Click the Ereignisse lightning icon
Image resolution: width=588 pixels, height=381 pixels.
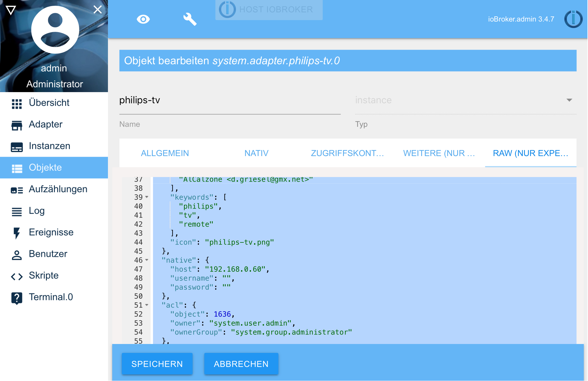pos(17,233)
